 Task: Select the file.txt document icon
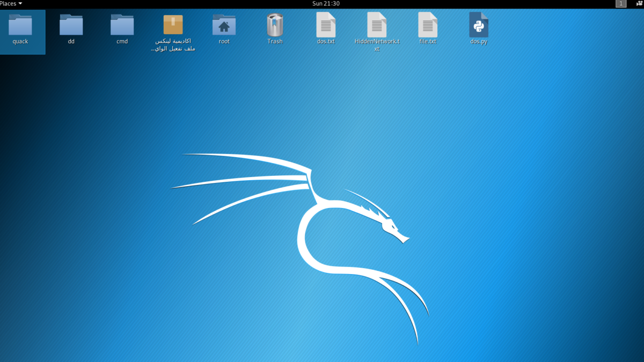coord(428,25)
